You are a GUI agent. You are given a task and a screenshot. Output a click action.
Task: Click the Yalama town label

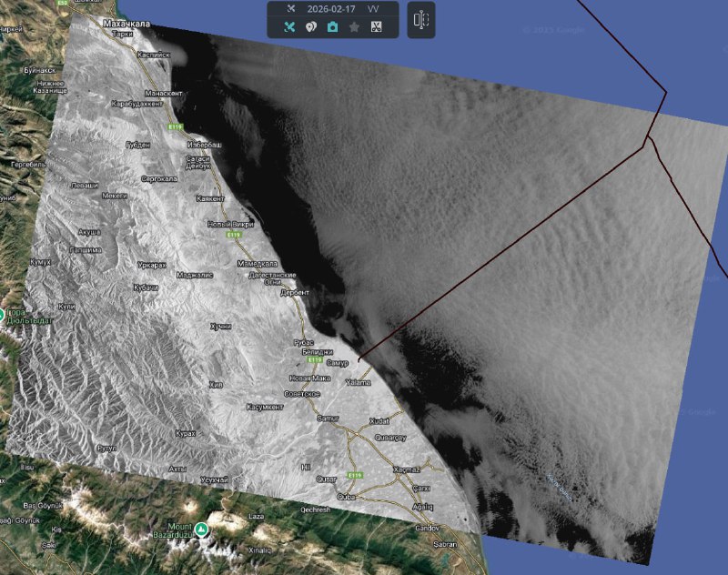(358, 383)
